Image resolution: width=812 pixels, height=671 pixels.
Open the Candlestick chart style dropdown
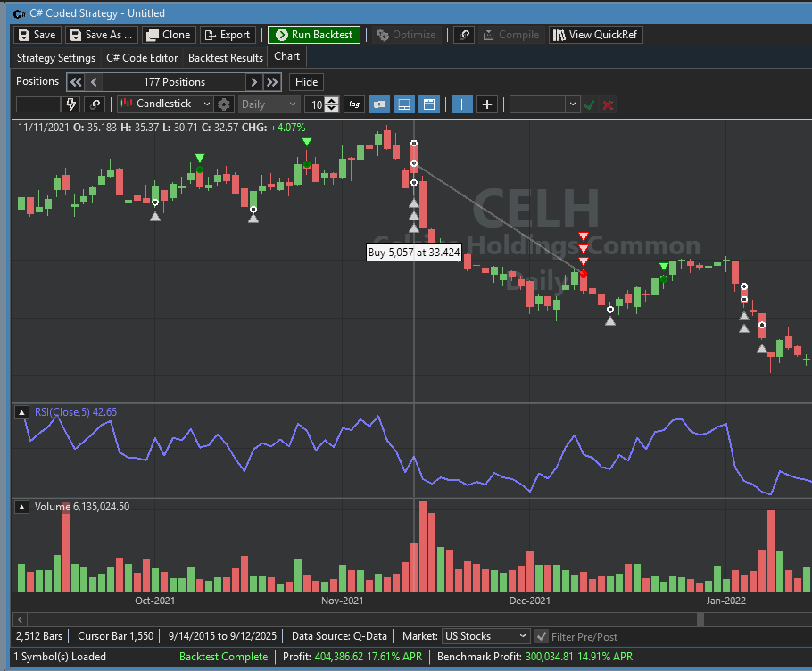165,104
